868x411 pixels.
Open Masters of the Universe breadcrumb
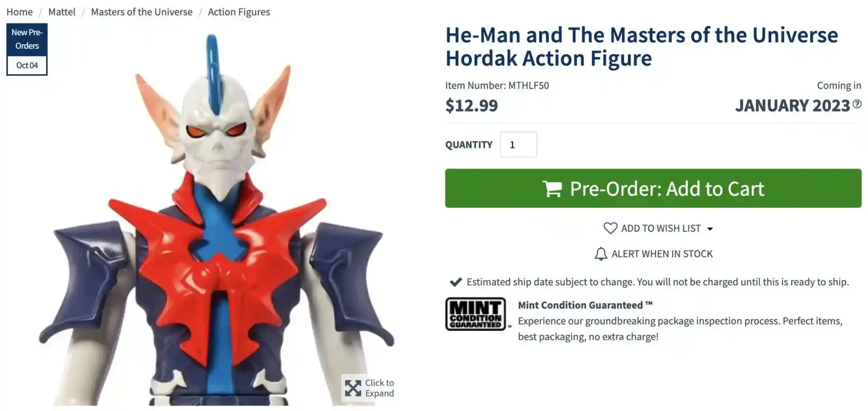tap(142, 12)
